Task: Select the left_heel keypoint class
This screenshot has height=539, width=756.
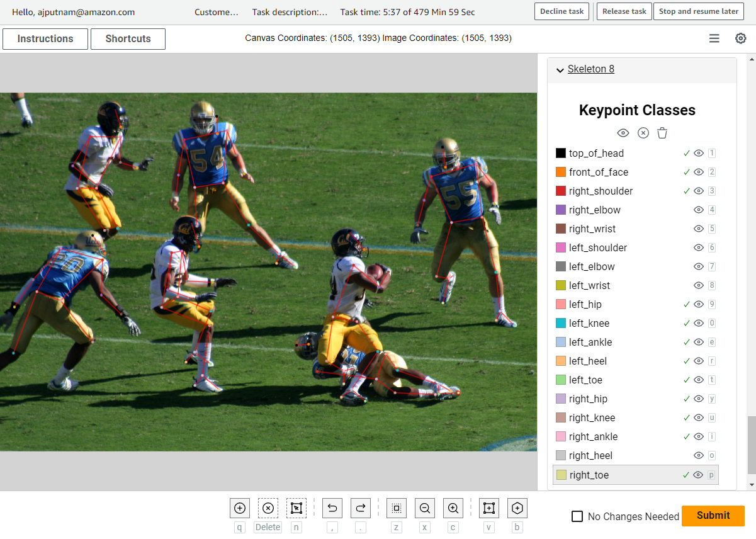Action: pos(588,361)
